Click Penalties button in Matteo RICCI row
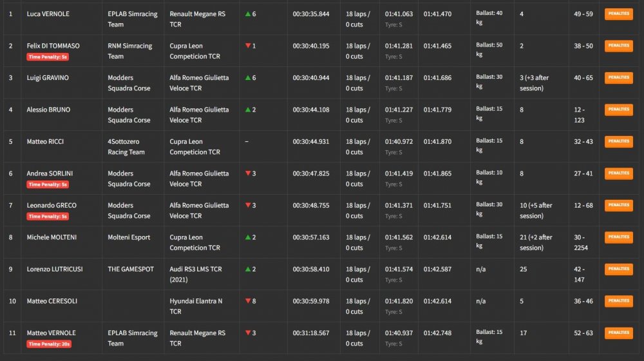This screenshot has height=361, width=644. [618, 141]
